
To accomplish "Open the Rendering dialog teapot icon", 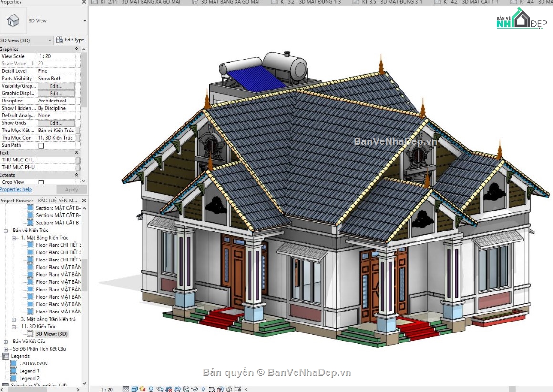I will click(x=160, y=389).
